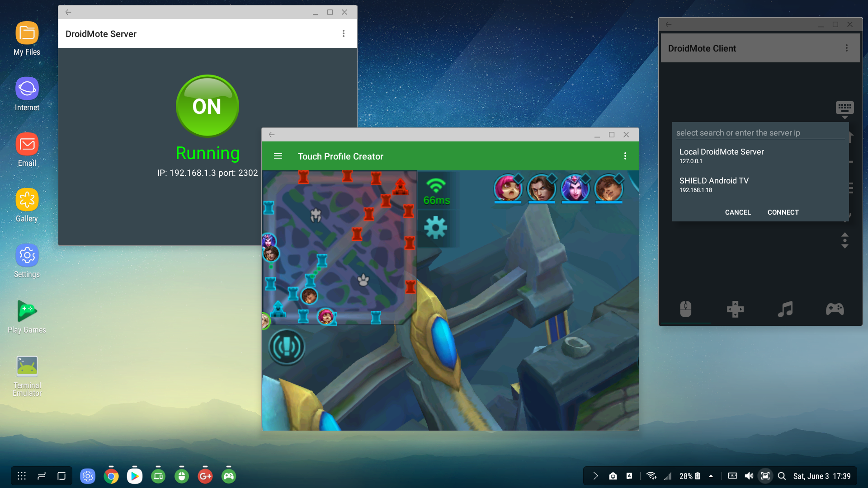Open Email desktop icon
This screenshot has height=488, width=868.
tap(27, 150)
